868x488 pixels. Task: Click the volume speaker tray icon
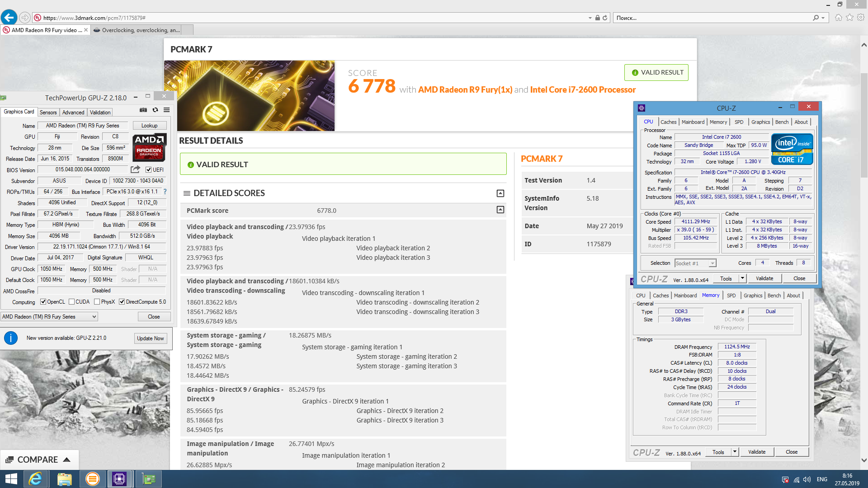(x=807, y=479)
